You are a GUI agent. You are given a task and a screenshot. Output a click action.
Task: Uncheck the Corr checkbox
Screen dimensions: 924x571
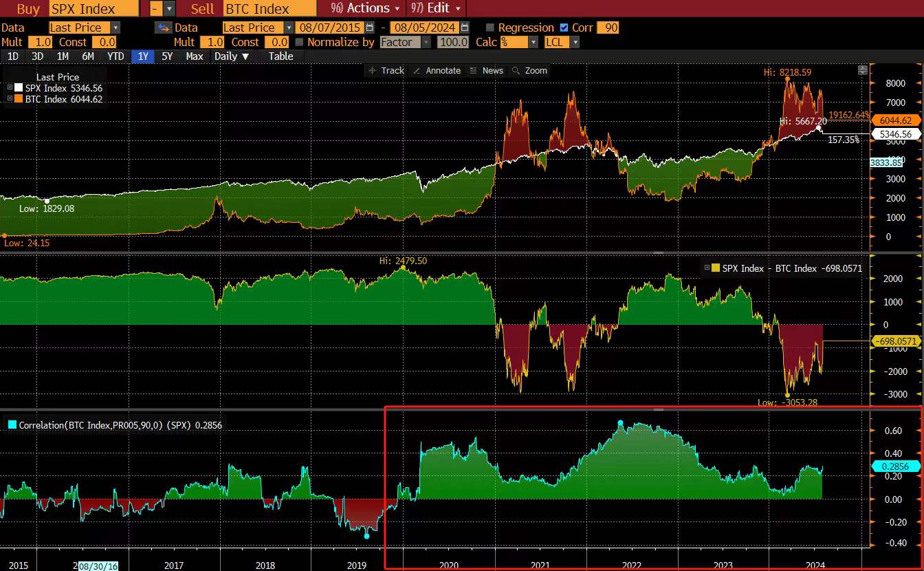[564, 28]
